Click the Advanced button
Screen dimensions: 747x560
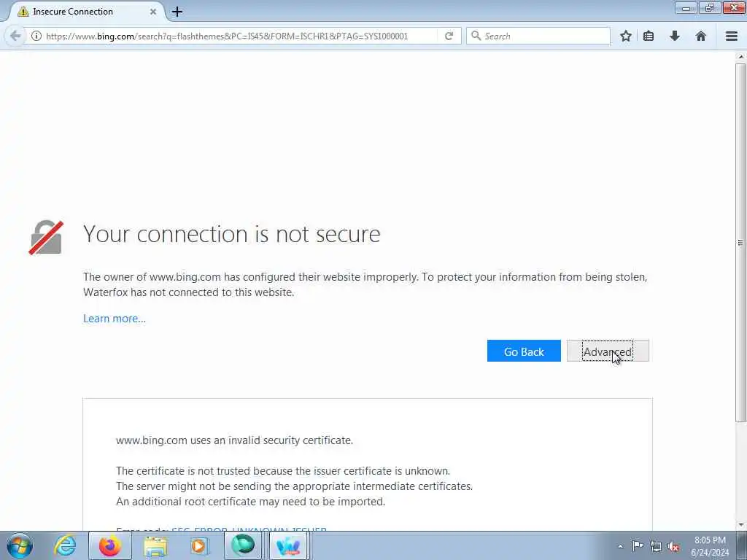[608, 351]
